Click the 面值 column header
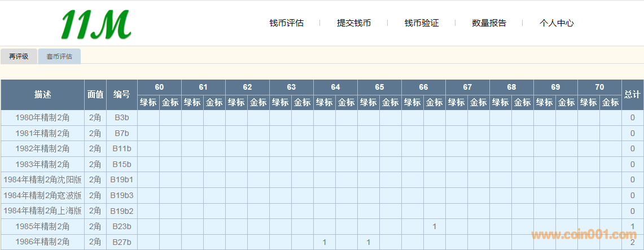644x250 pixels. point(95,95)
